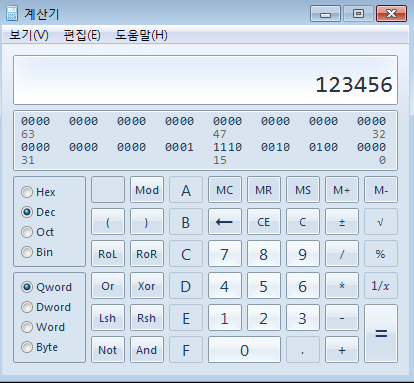Viewport: 414px width, 383px height.
Task: Click the Mod button
Action: [147, 190]
